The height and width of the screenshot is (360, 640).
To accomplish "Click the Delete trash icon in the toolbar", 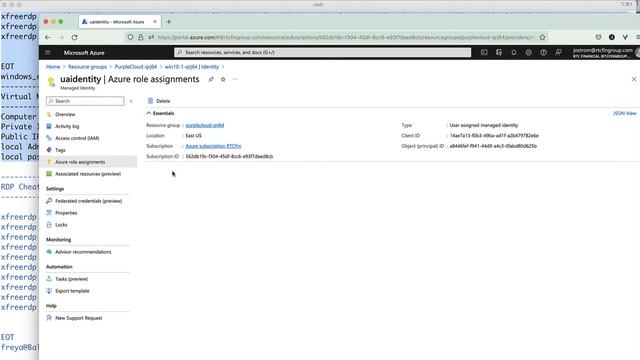I will pyautogui.click(x=151, y=101).
